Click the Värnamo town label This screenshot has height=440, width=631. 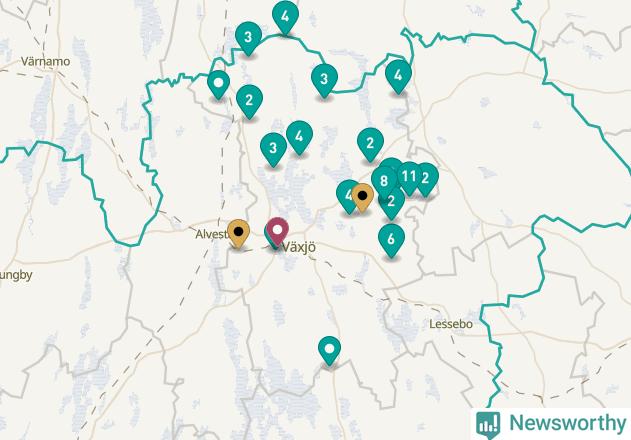[x=45, y=62]
